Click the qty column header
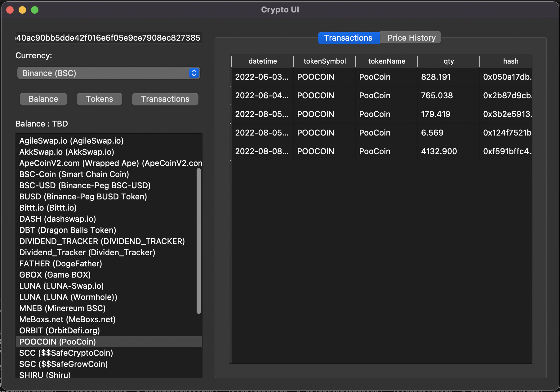Viewport: 560px width, 392px height. click(x=449, y=61)
